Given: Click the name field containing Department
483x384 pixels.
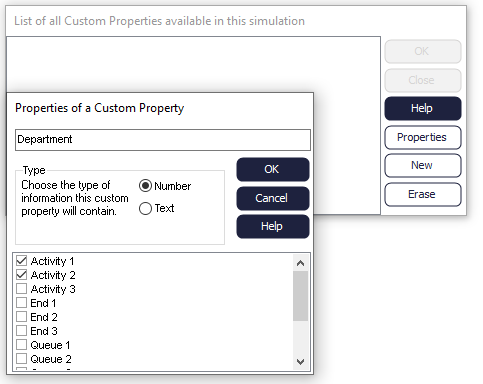Looking at the screenshot, I should tap(163, 140).
